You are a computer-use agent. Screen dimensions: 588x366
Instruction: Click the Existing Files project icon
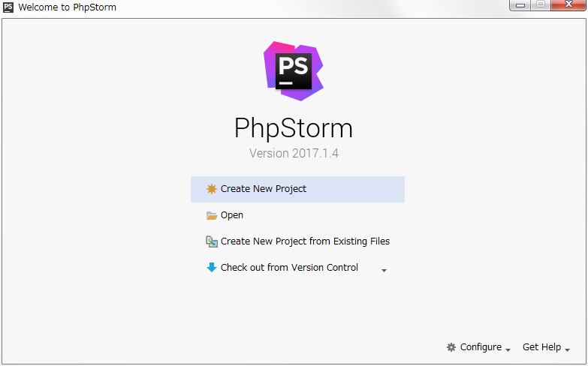pyautogui.click(x=212, y=241)
